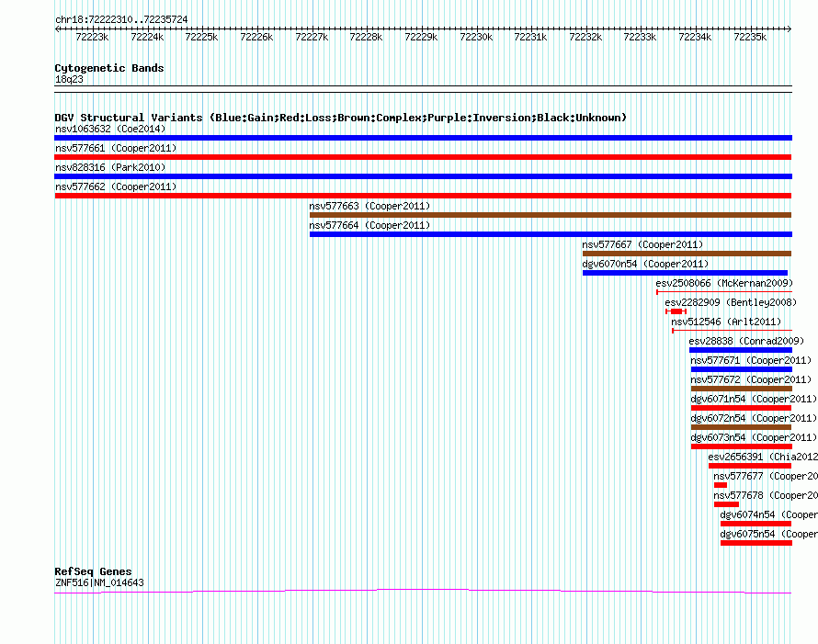
Task: Open the nsv512546 (Arlt2011) label
Action: coord(726,322)
